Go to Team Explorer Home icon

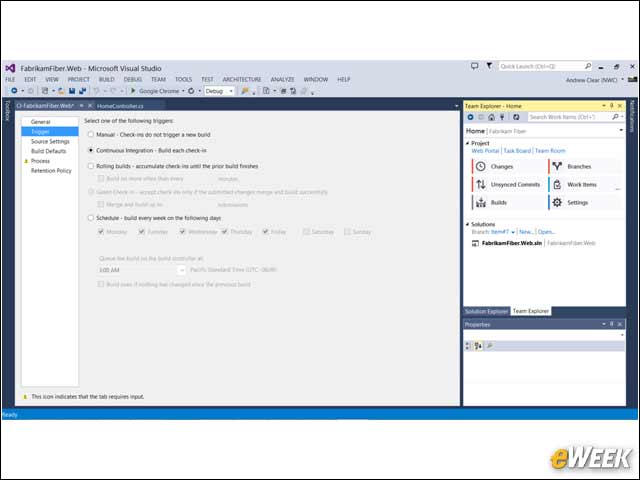coord(491,117)
